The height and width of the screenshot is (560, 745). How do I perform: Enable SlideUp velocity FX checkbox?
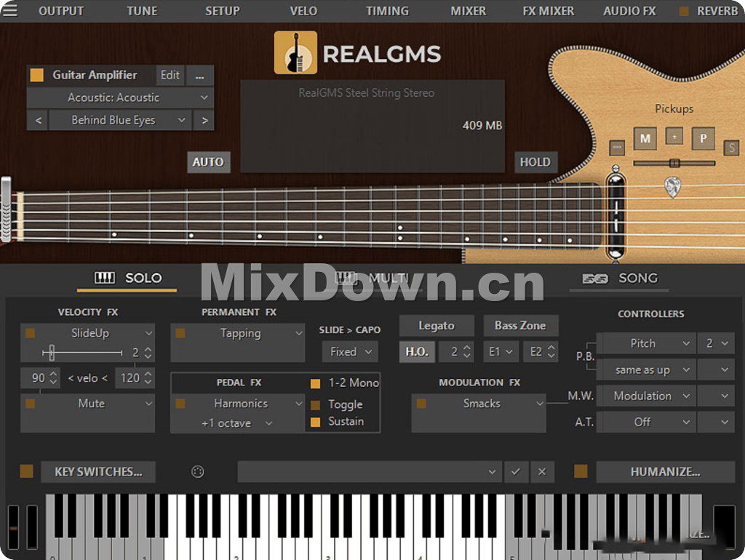31,333
